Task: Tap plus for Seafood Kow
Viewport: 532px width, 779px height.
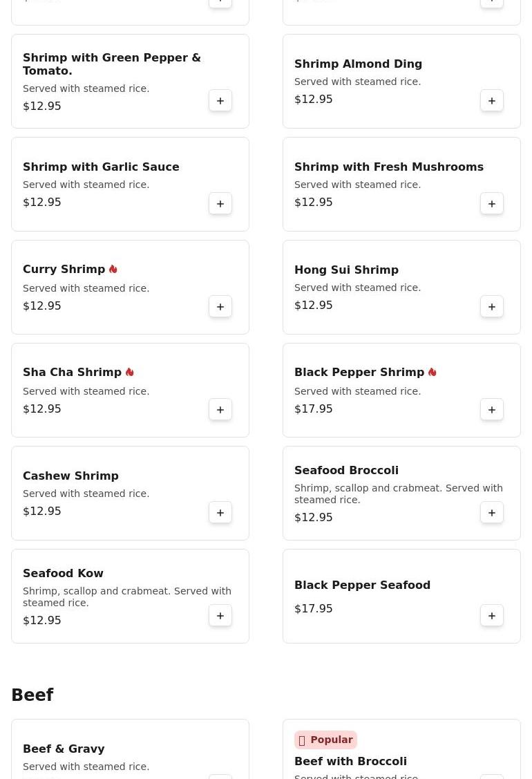Action: pyautogui.click(x=220, y=616)
